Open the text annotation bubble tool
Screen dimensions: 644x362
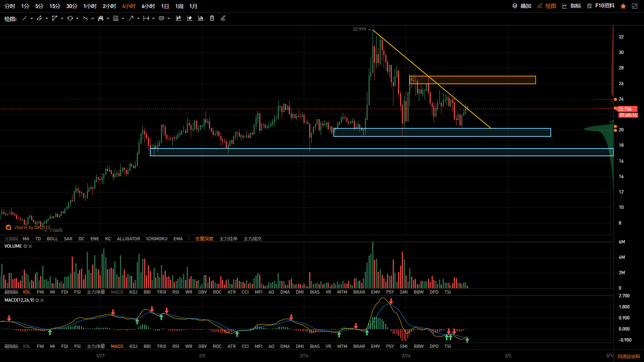pos(161,18)
